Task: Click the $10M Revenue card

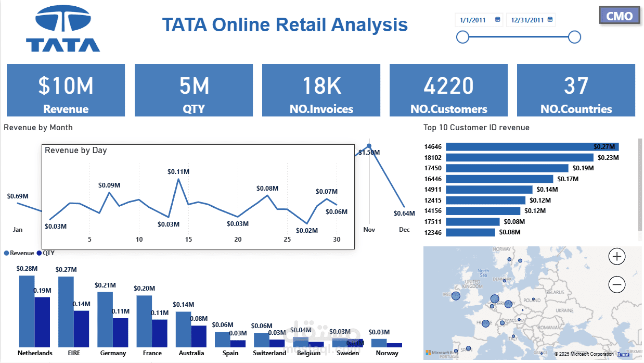Action: [66, 90]
